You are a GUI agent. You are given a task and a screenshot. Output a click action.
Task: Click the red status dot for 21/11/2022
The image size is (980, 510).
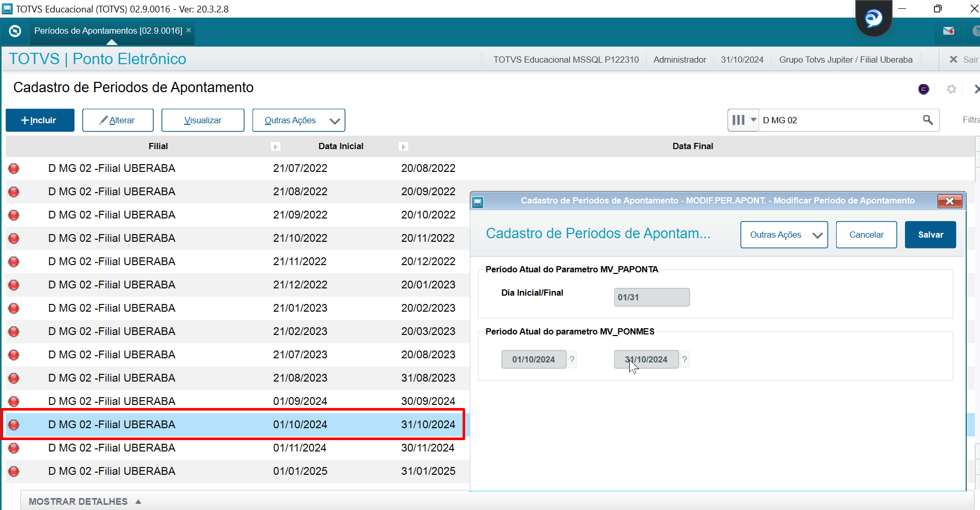click(14, 261)
